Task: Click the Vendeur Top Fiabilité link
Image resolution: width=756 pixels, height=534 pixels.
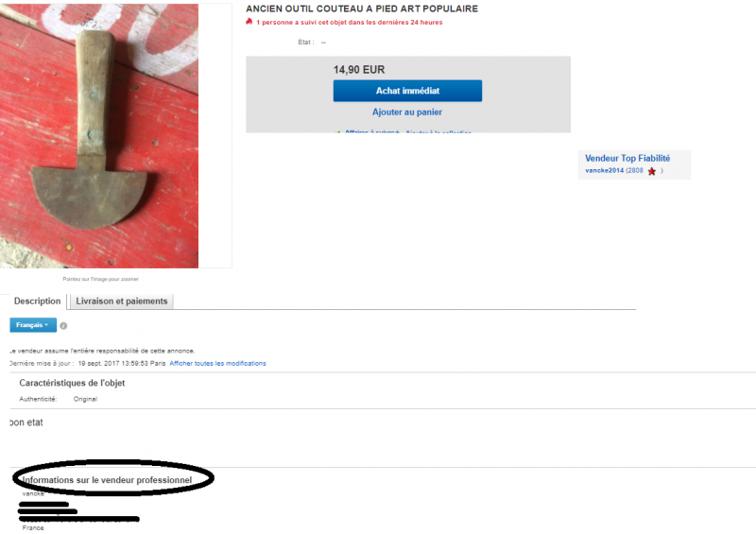Action: pyautogui.click(x=627, y=158)
